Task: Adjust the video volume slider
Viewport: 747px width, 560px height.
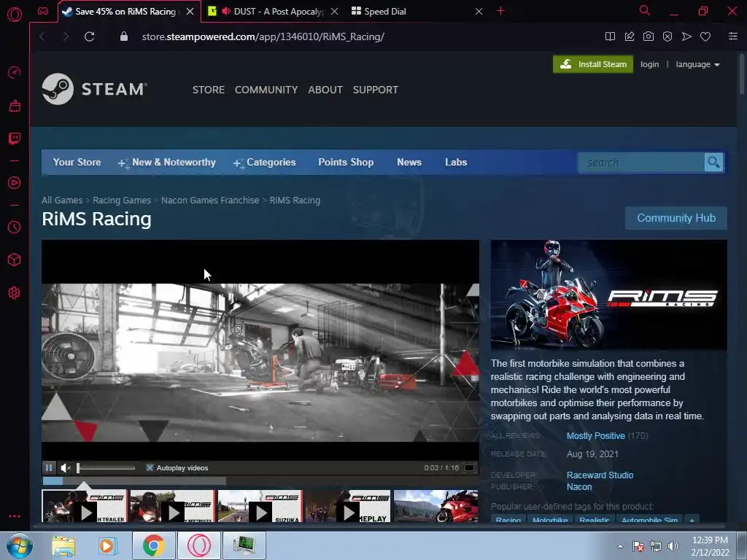Action: [x=107, y=468]
